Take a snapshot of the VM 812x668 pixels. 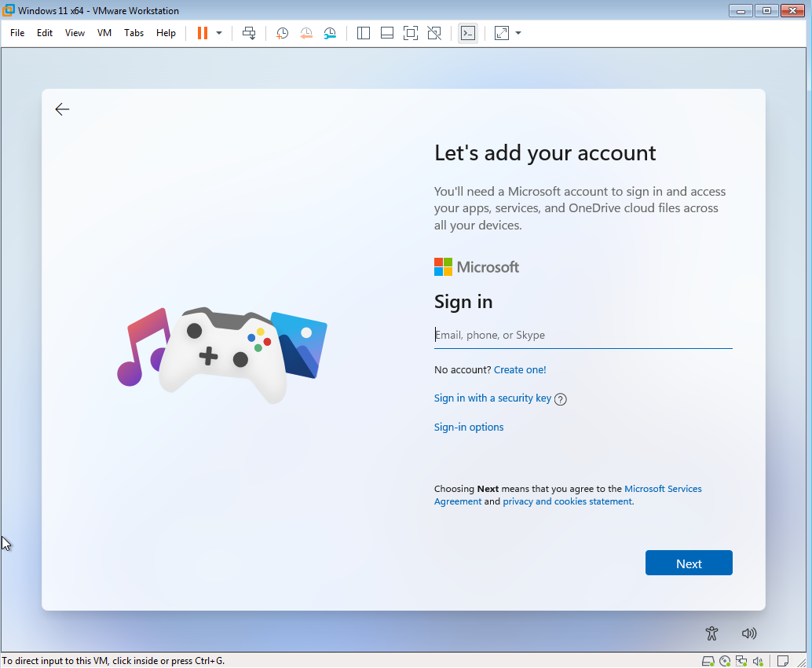tap(282, 33)
